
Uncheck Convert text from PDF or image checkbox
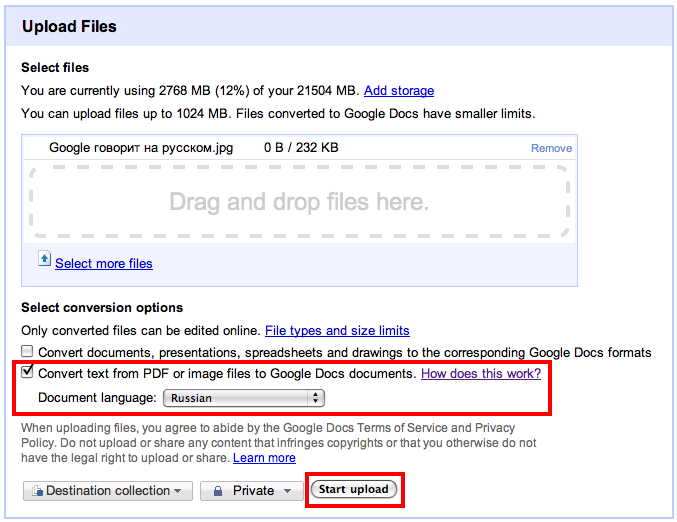(27, 371)
